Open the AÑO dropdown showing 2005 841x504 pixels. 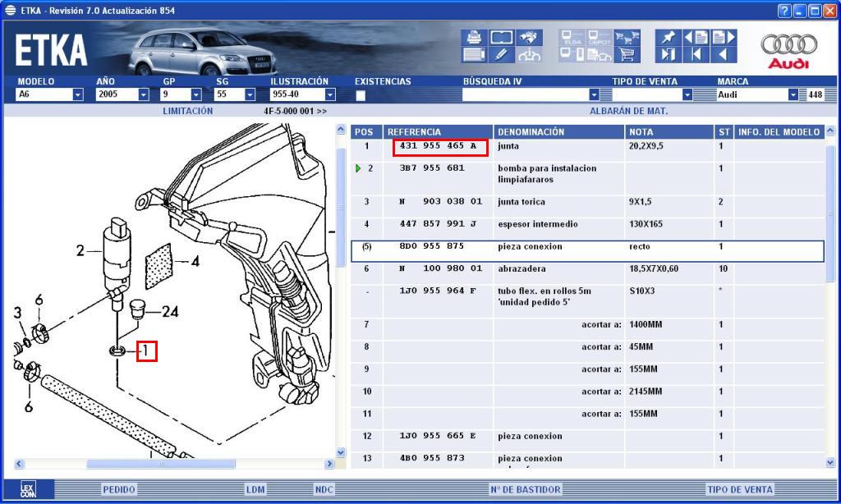pyautogui.click(x=143, y=95)
